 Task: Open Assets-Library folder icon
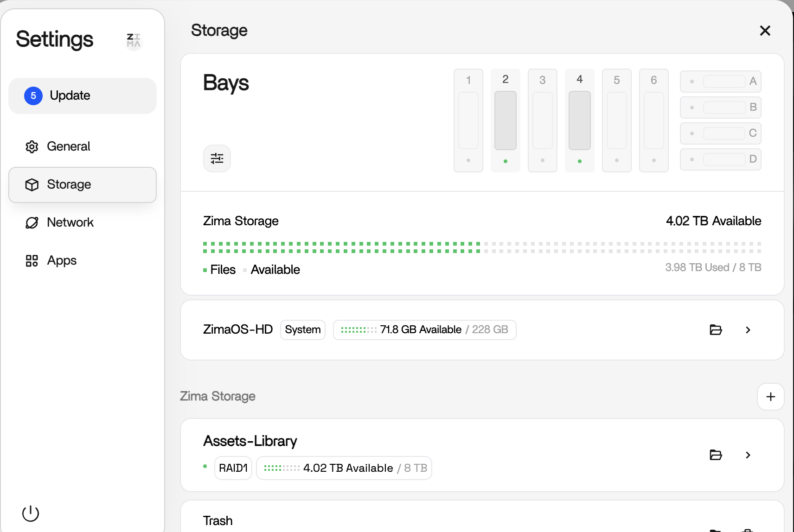click(716, 455)
